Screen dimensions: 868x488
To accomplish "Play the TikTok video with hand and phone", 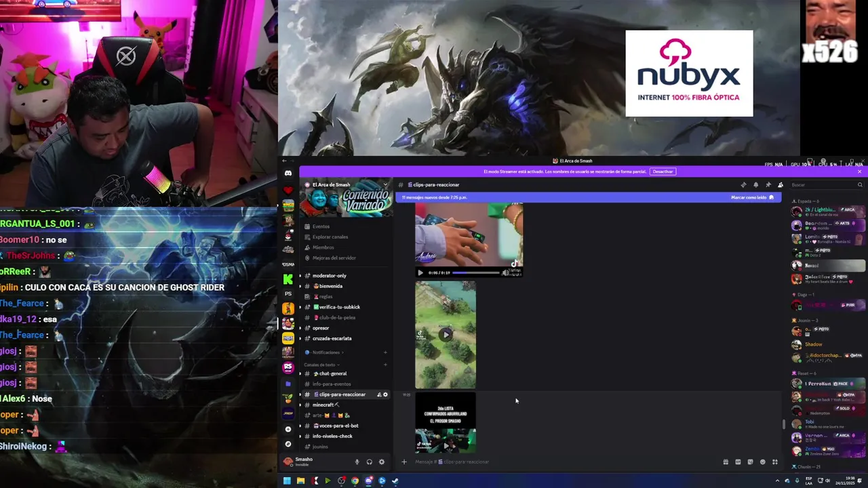I will click(x=420, y=272).
